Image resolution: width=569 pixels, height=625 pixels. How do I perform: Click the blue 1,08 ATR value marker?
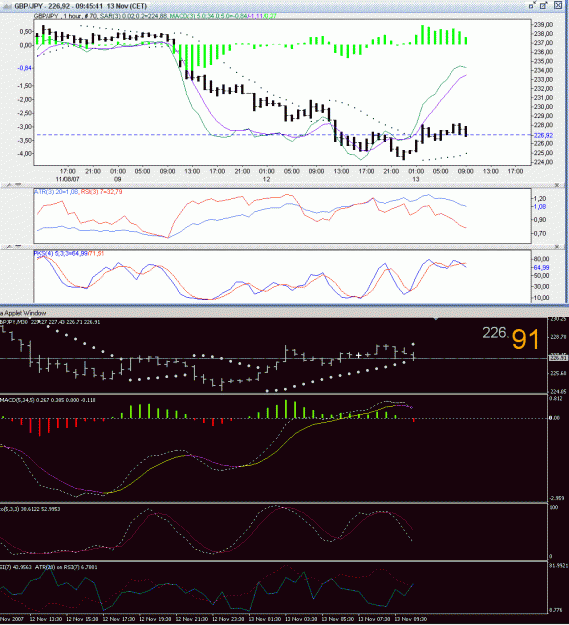point(540,206)
